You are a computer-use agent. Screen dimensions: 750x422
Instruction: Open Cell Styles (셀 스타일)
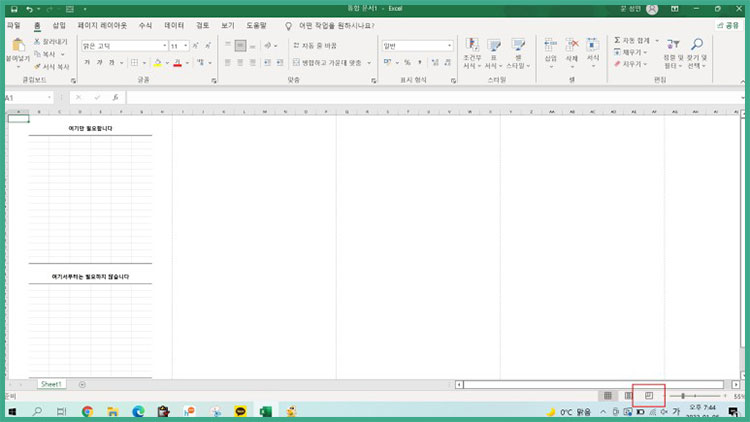tap(518, 53)
